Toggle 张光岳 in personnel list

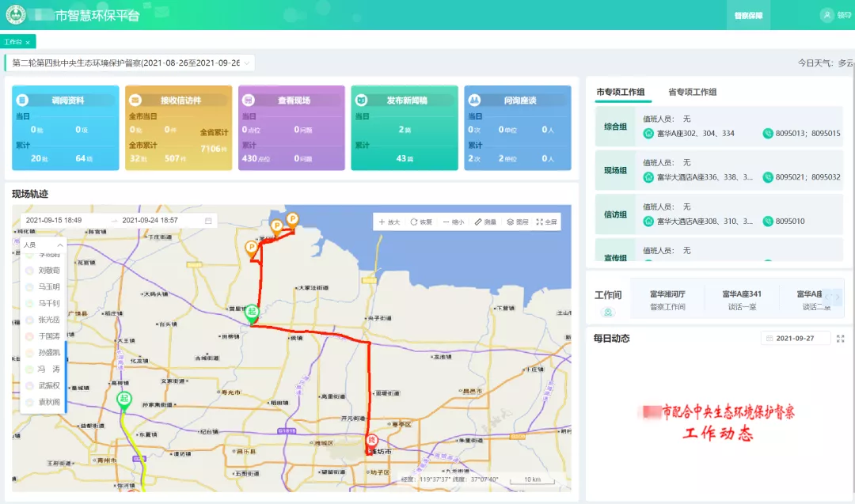43,320
